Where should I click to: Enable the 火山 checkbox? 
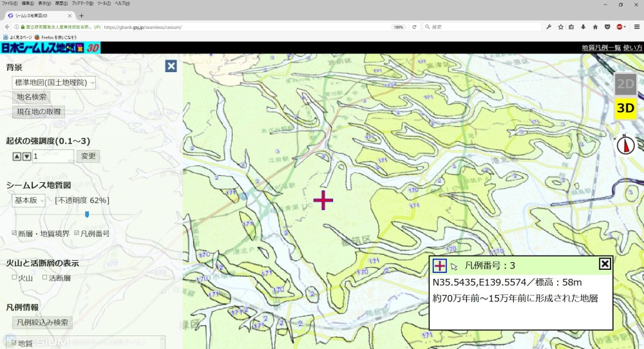[15, 278]
